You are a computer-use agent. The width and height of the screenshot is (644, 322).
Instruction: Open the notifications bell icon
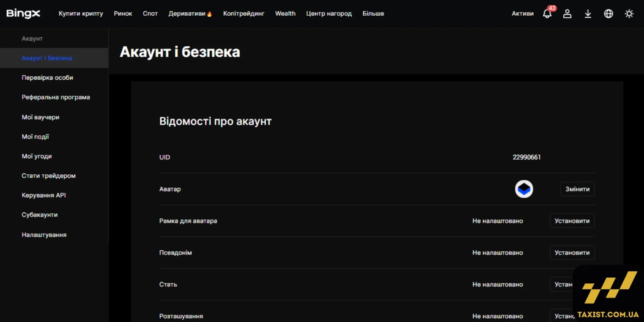click(547, 14)
